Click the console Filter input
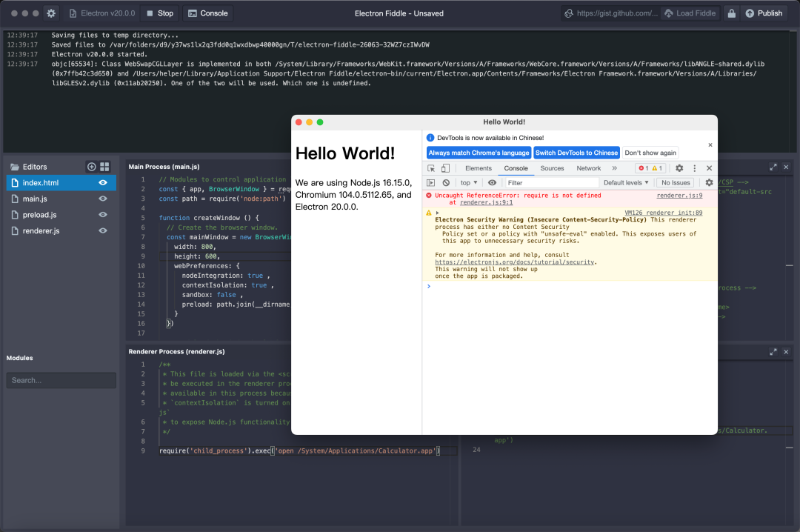800x532 pixels. click(x=552, y=183)
